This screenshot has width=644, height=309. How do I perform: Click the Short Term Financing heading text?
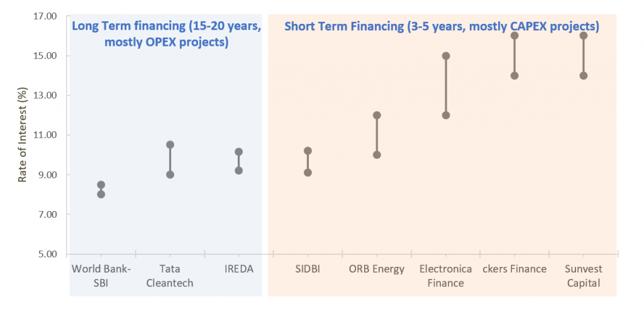tap(441, 26)
